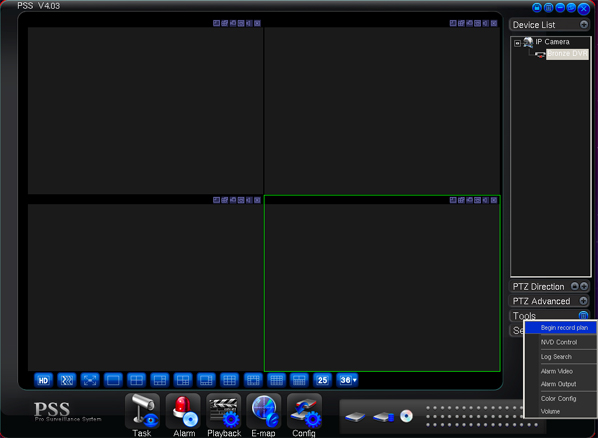
Task: Select the single-window layout icon
Action: [x=113, y=380]
